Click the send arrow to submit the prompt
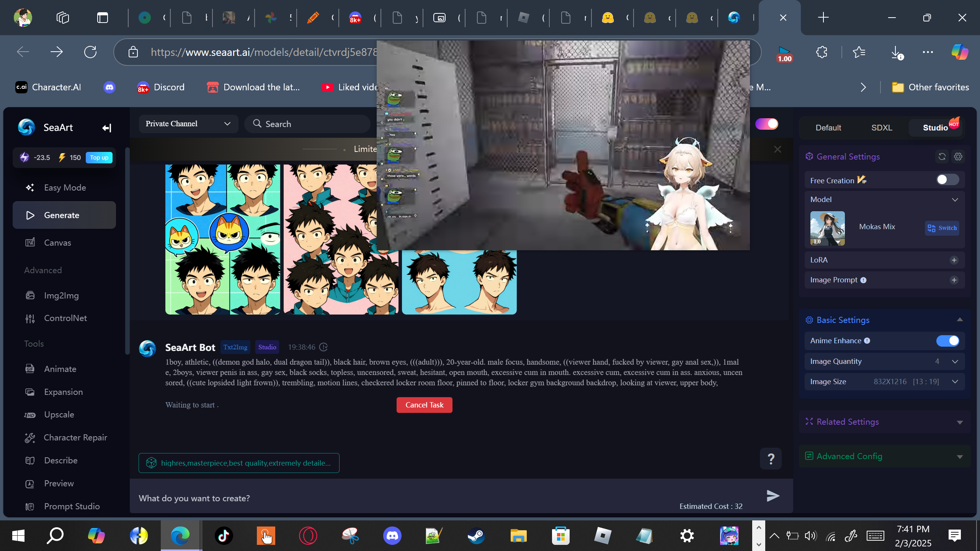This screenshot has width=980, height=551. [773, 496]
